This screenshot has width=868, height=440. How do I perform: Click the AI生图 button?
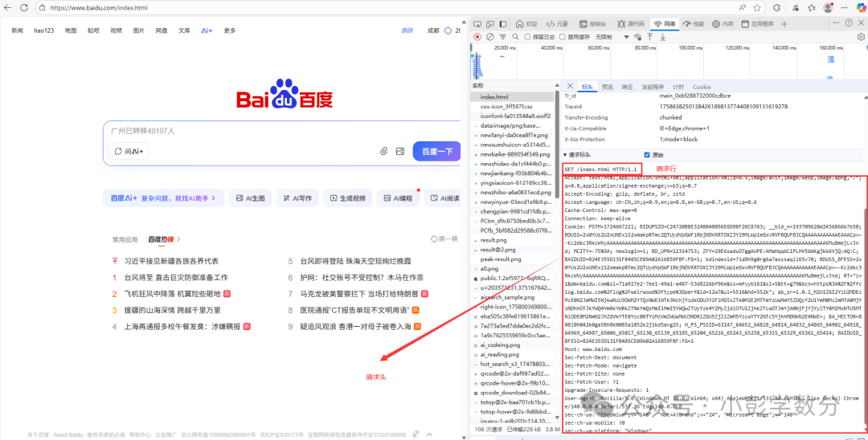[x=250, y=198]
